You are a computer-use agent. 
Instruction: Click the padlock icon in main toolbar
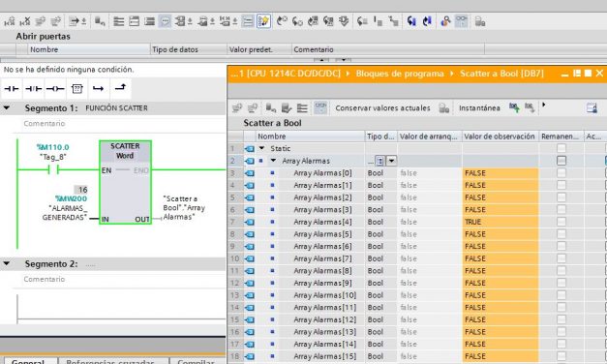coord(480,21)
